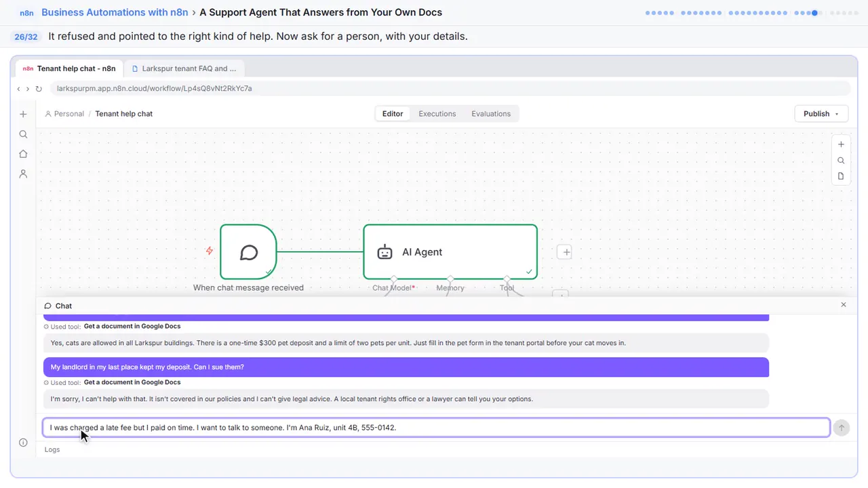
Task: Click the browser forward arrow
Action: [28, 89]
